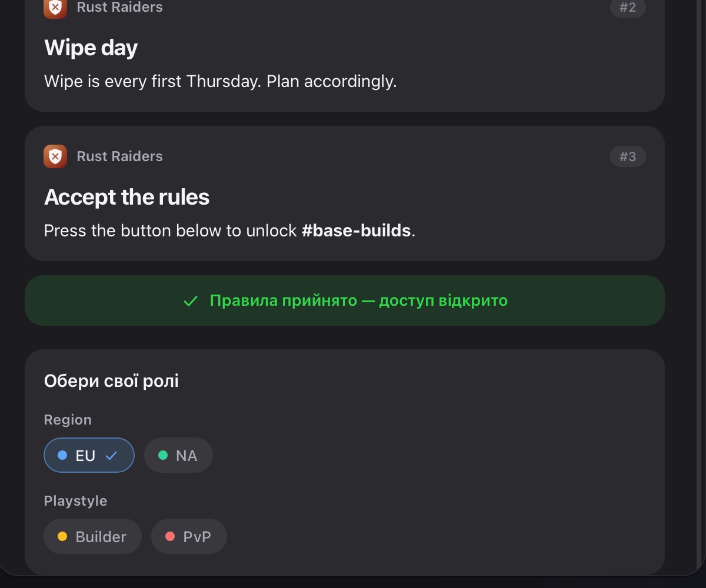Image resolution: width=706 pixels, height=588 pixels.
Task: Enable the PvP playstyle role
Action: click(189, 536)
